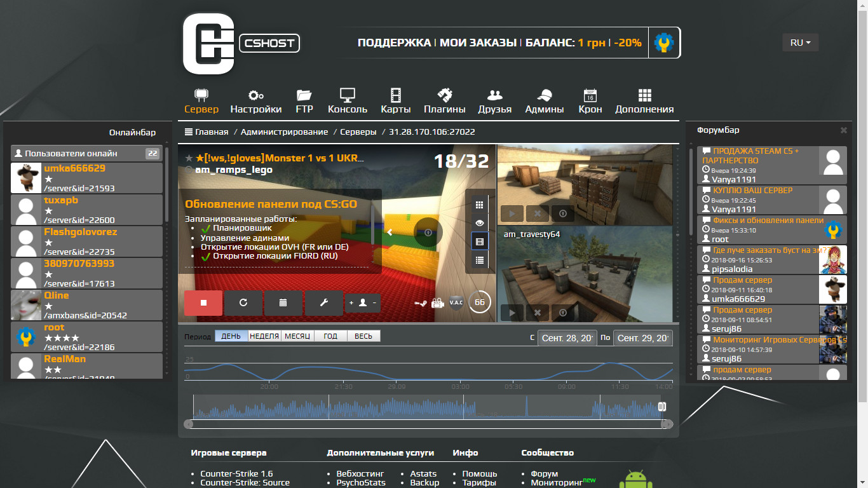
Task: Close the Форумбар panel
Action: coord(844,130)
